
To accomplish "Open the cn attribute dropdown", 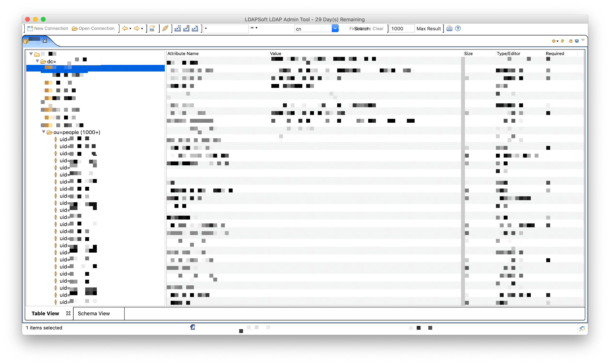I will click(335, 28).
